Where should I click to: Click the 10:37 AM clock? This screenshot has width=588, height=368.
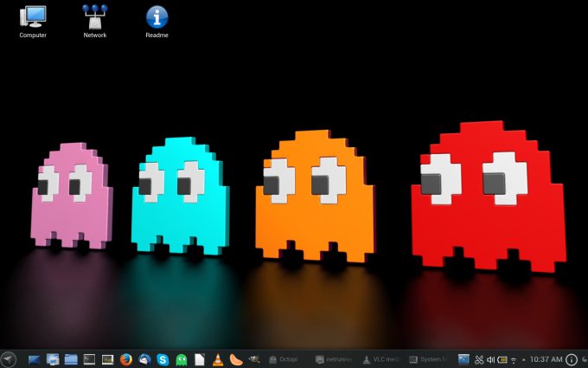(546, 359)
